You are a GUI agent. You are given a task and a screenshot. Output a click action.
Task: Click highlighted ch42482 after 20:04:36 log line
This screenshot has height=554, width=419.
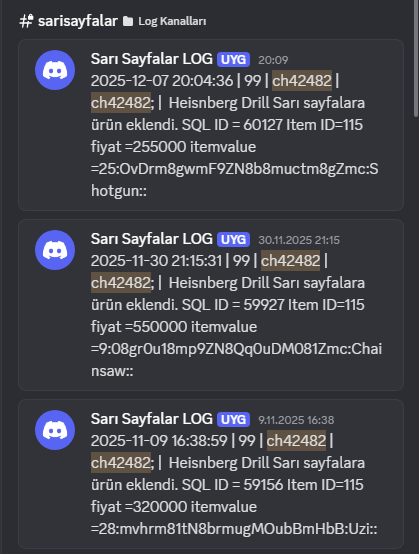[302, 81]
